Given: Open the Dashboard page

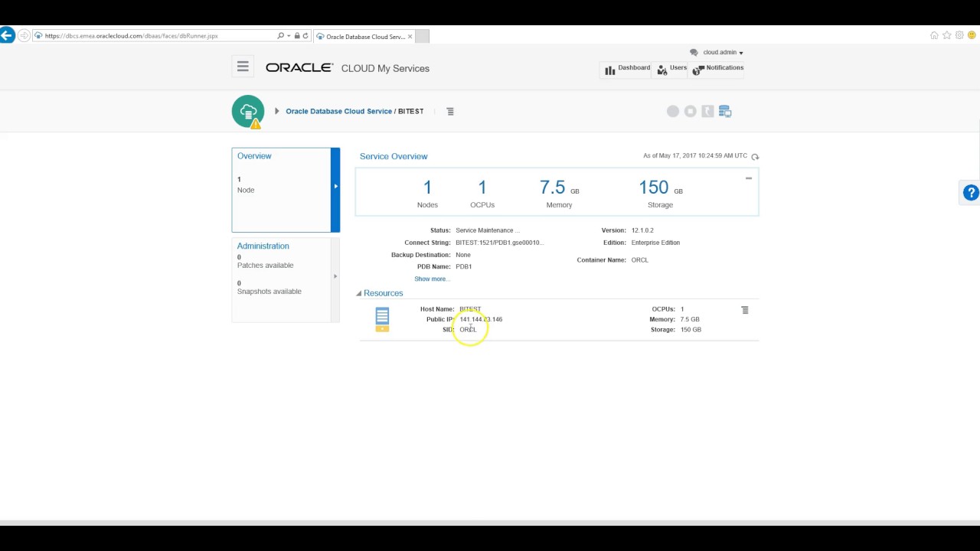Looking at the screenshot, I should tap(626, 69).
